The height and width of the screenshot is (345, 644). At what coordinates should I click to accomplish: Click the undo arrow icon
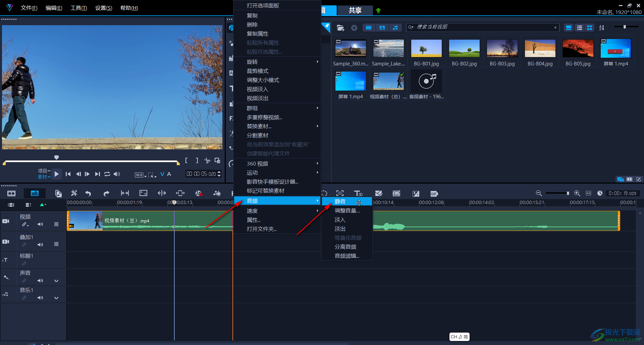click(88, 193)
